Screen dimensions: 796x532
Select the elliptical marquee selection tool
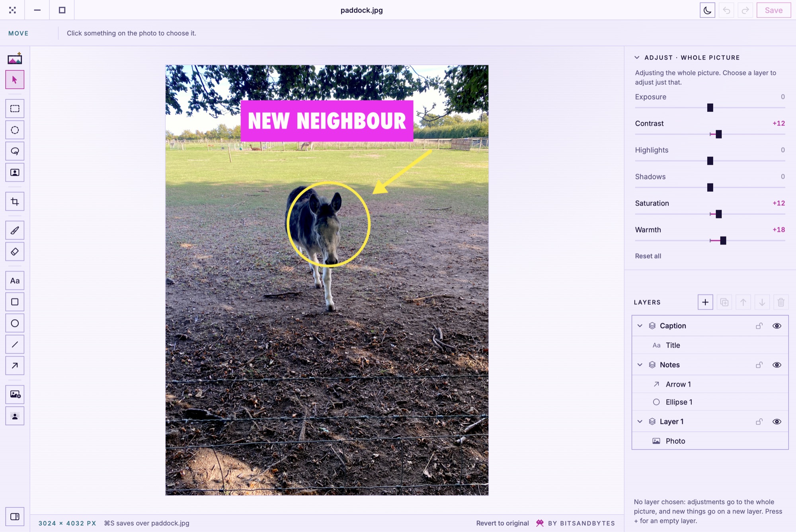15,130
